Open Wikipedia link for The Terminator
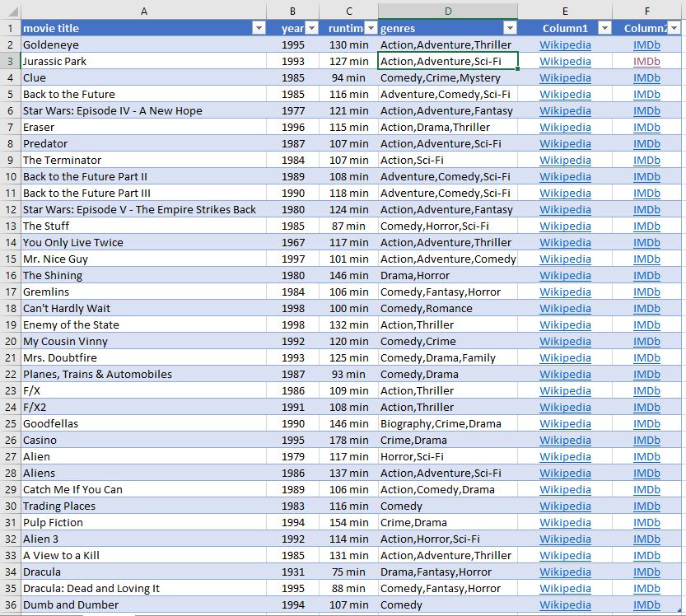Viewport: 686px width, 616px height. [565, 160]
